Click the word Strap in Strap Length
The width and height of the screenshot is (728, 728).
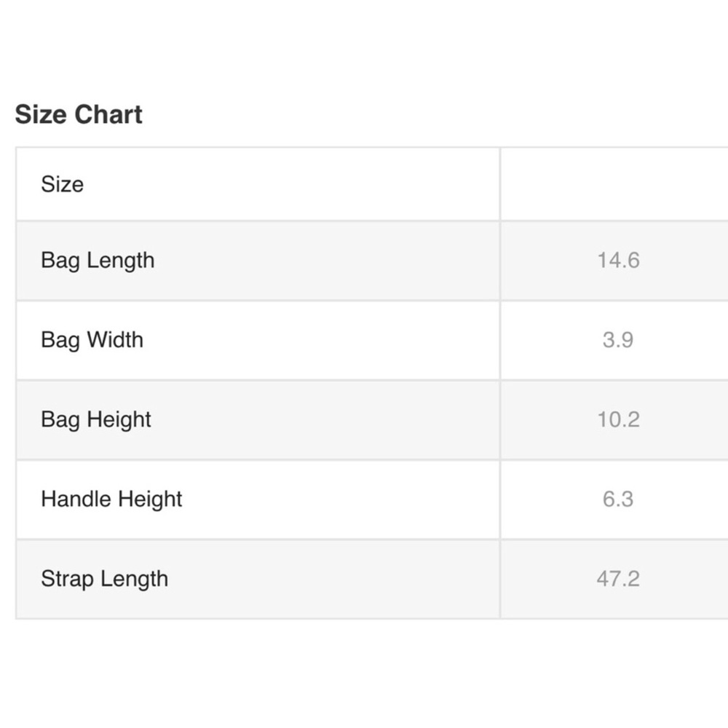(67, 579)
